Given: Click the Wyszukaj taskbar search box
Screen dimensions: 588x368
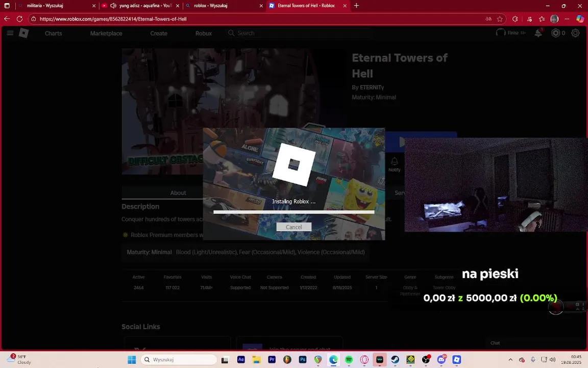Looking at the screenshot, I should click(179, 360).
